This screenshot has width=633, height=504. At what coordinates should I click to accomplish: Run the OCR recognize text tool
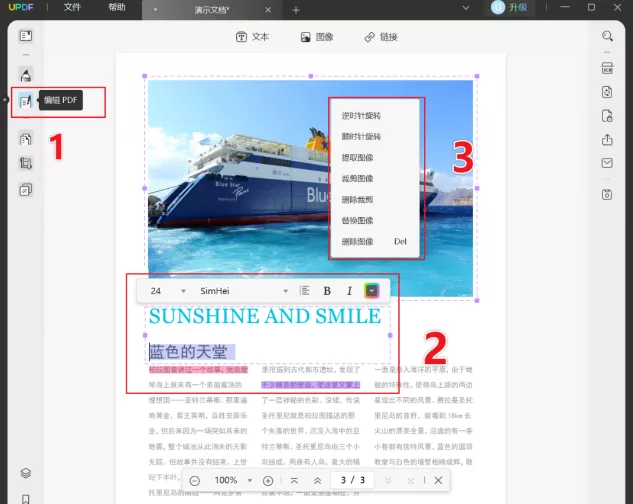click(607, 68)
